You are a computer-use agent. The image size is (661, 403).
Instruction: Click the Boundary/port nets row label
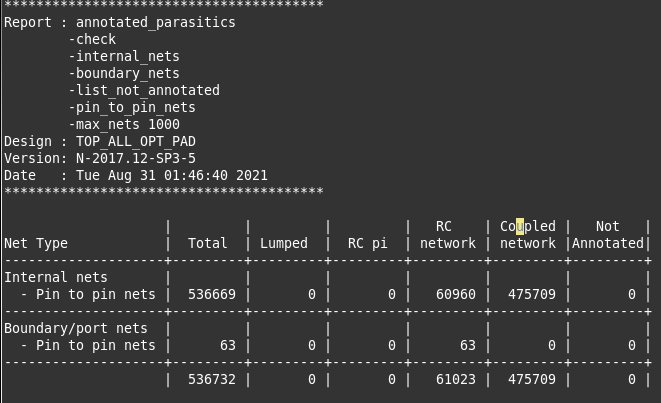click(76, 328)
